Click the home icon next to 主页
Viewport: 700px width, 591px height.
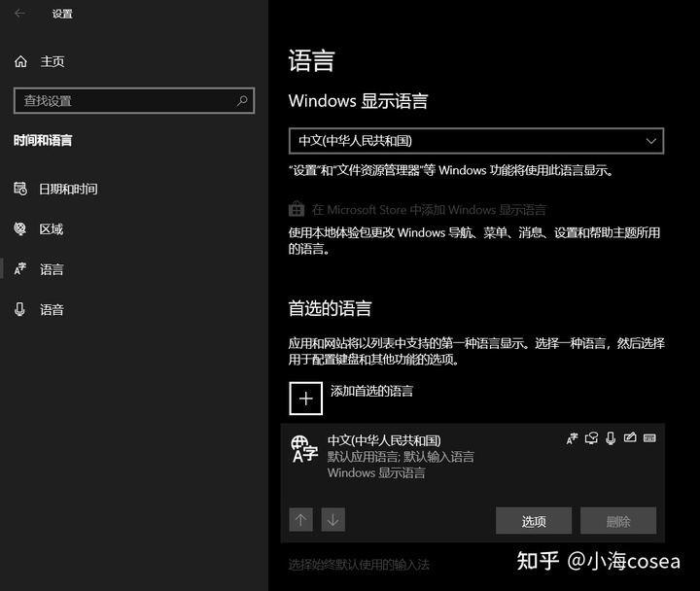coord(20,61)
